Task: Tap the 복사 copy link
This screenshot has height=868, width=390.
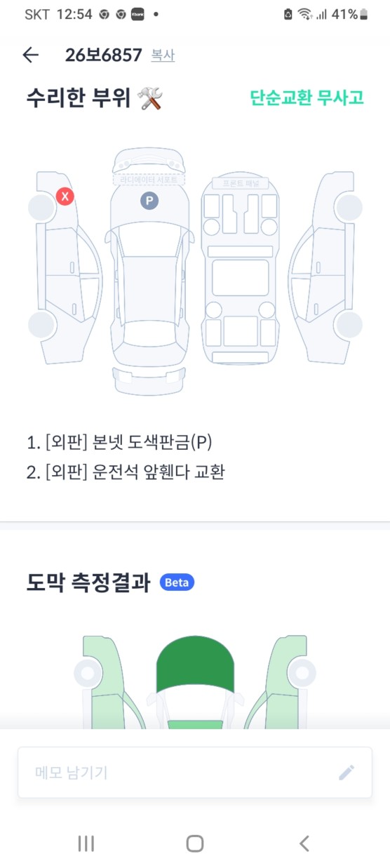Action: 163,55
